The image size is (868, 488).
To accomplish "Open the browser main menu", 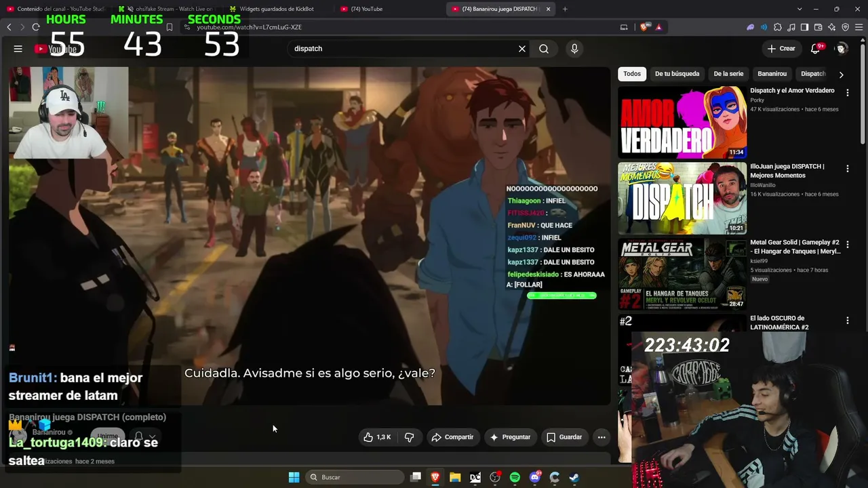I will pos(859,27).
